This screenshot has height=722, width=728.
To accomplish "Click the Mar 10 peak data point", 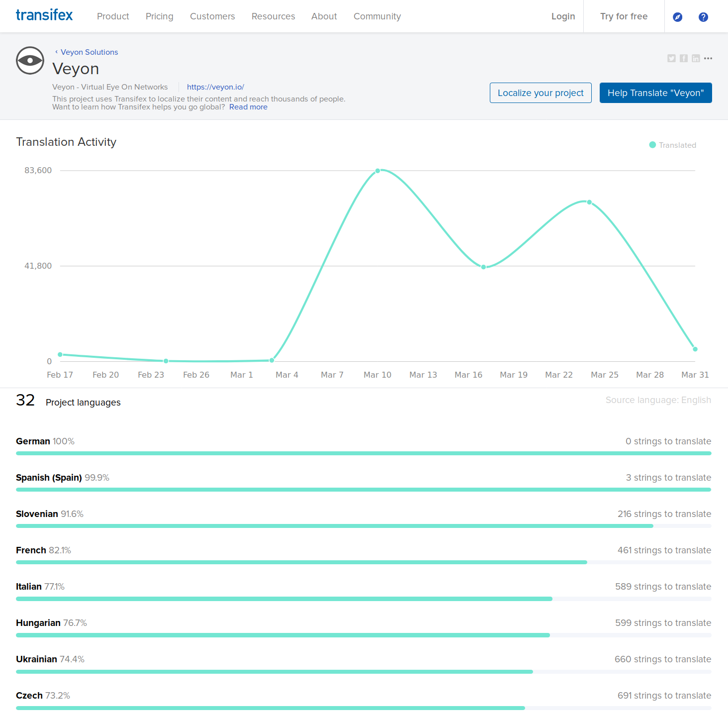I will (378, 171).
